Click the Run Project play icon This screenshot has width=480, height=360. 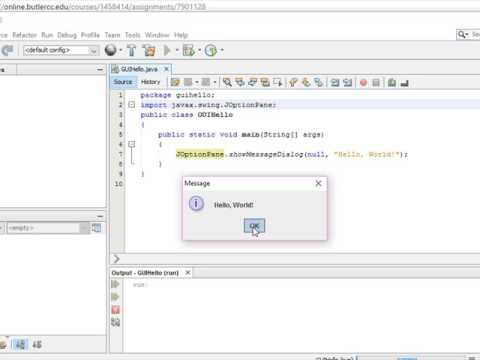[167, 50]
